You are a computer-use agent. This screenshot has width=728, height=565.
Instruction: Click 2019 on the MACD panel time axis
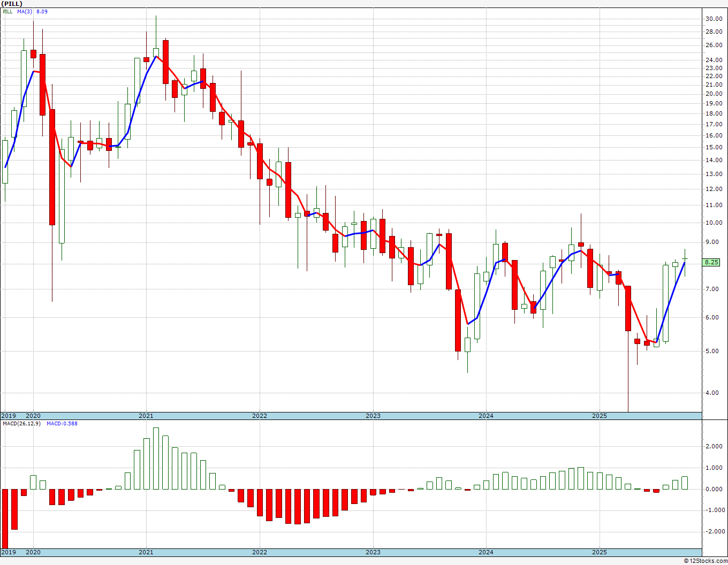pos(8,552)
